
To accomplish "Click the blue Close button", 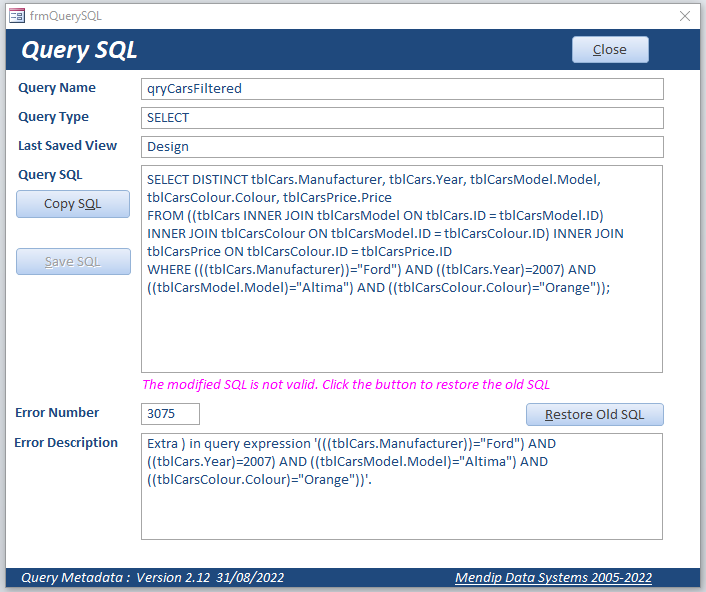I will [x=610, y=50].
